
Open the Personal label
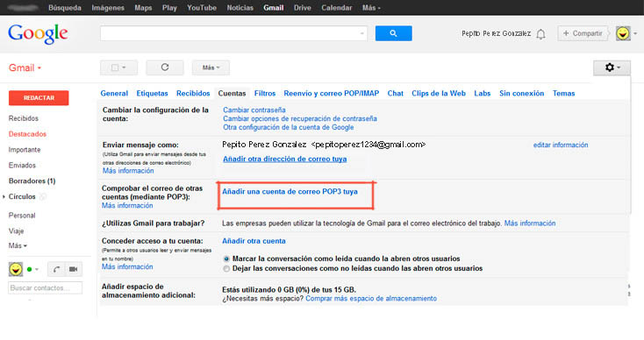(22, 216)
